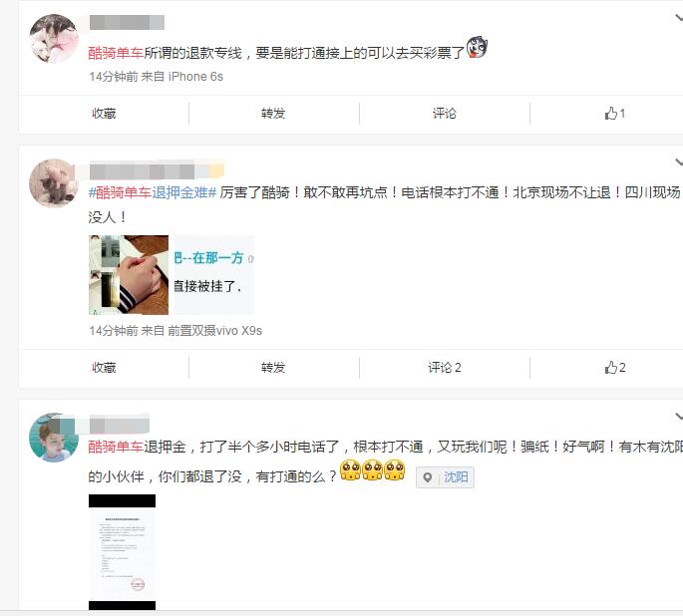Click 收藏 under the first post
The width and height of the screenshot is (683, 616).
tap(104, 114)
